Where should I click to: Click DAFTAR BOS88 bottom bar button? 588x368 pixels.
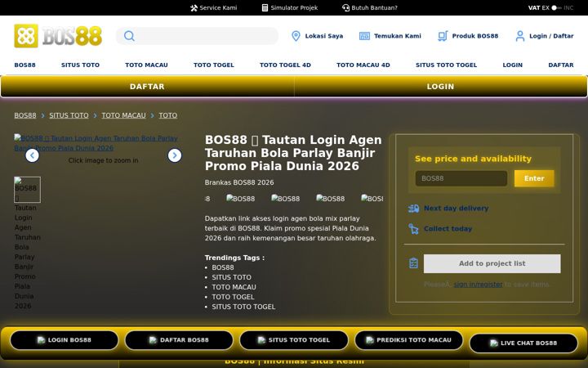[x=179, y=340]
